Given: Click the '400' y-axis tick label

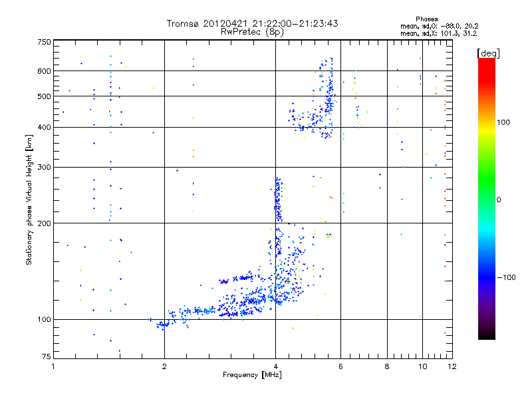Looking at the screenshot, I should [44, 127].
